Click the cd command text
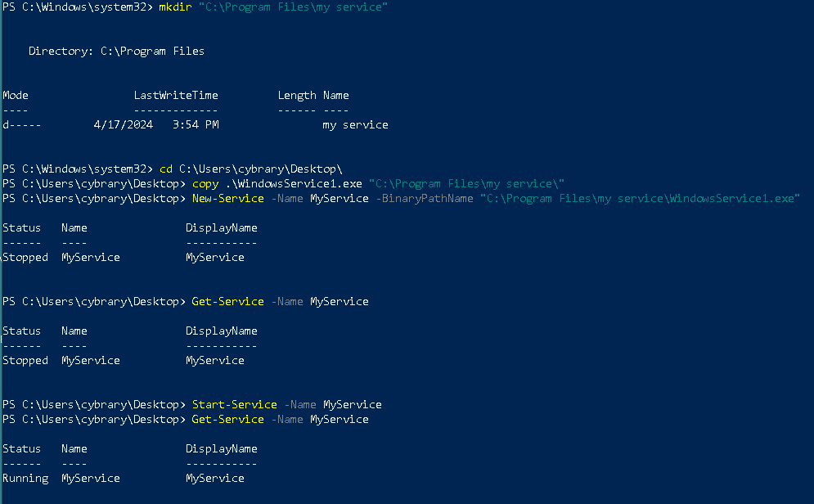814x504 pixels. tap(165, 169)
